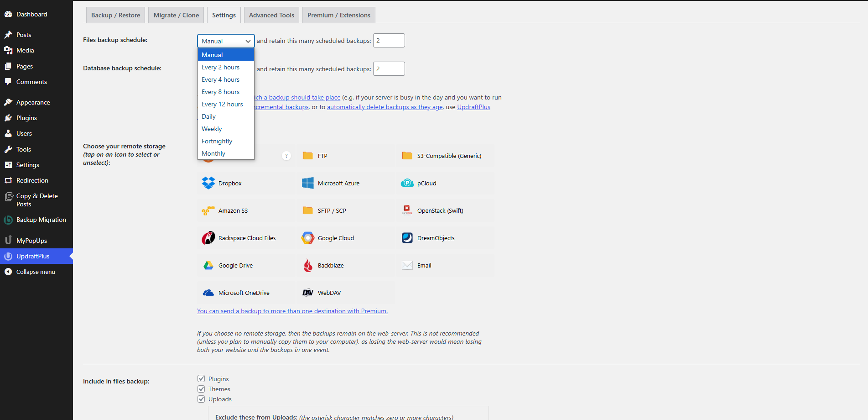Switch to the Premium / Extensions tab
Viewport: 868px width, 420px height.
click(339, 15)
